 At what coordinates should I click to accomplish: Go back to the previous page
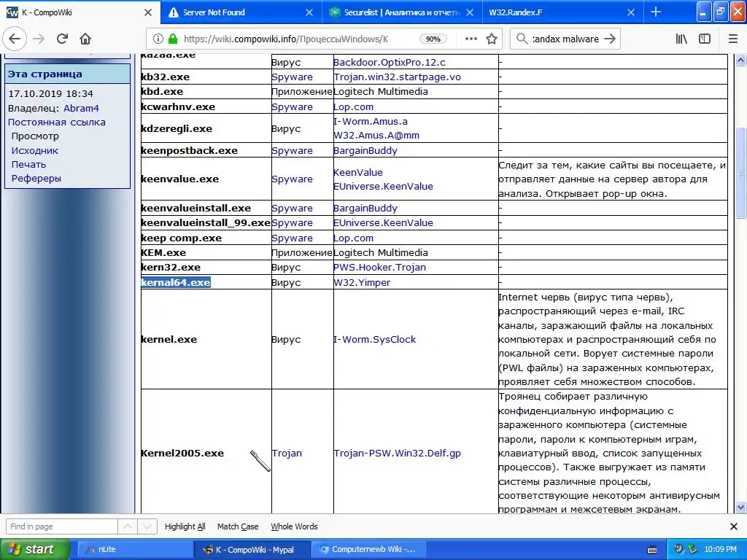click(x=15, y=39)
